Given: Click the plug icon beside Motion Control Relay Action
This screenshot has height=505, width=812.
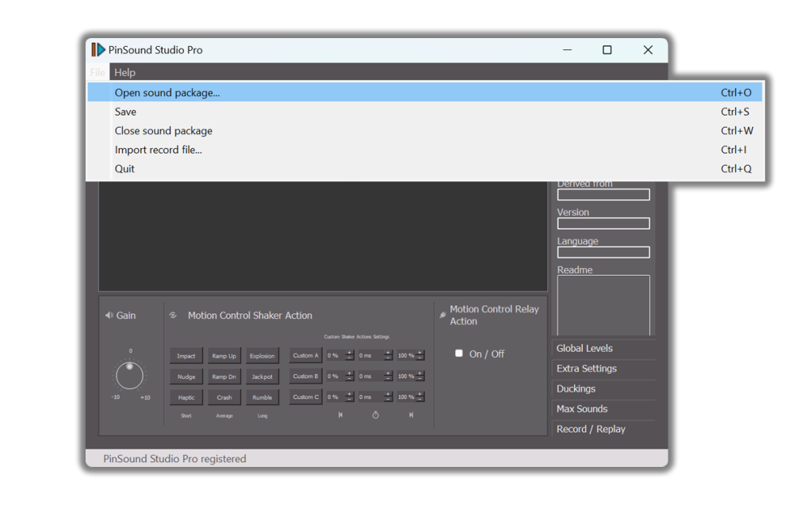Looking at the screenshot, I should click(442, 315).
